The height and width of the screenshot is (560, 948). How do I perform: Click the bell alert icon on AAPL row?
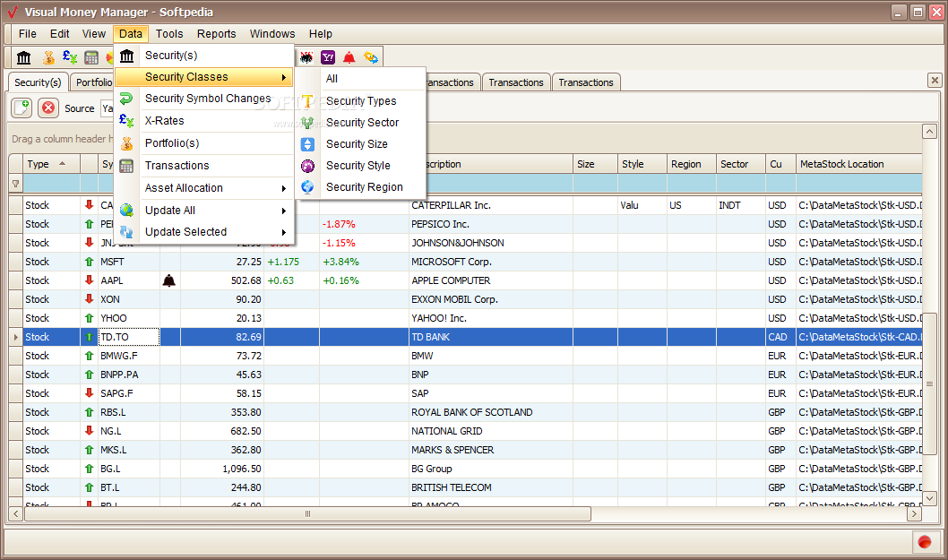[x=169, y=280]
